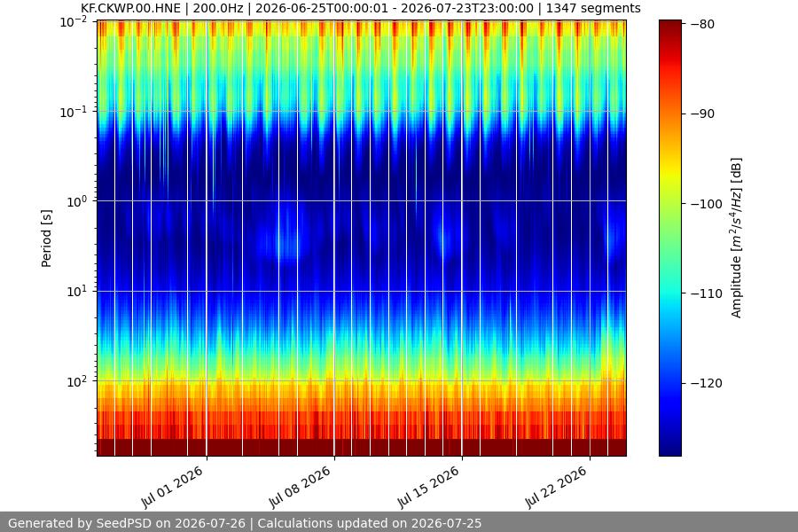Click the −80 colorbar tick label

tap(702, 24)
